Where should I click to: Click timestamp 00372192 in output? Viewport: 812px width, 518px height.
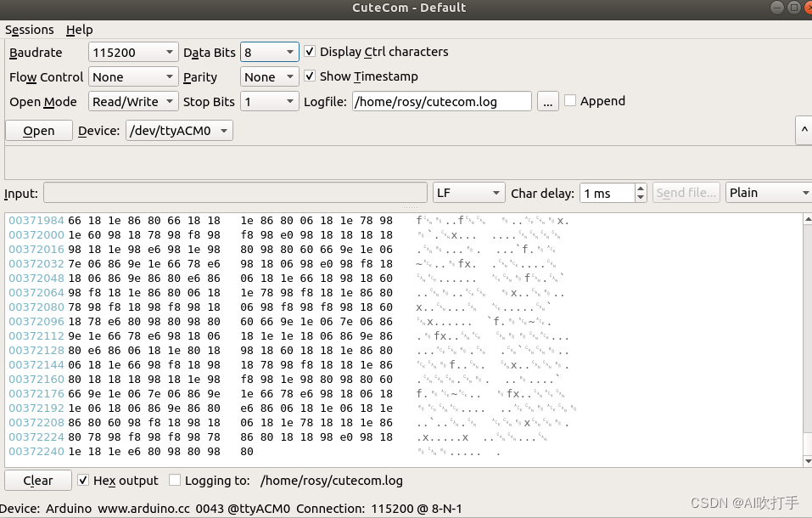[36, 408]
